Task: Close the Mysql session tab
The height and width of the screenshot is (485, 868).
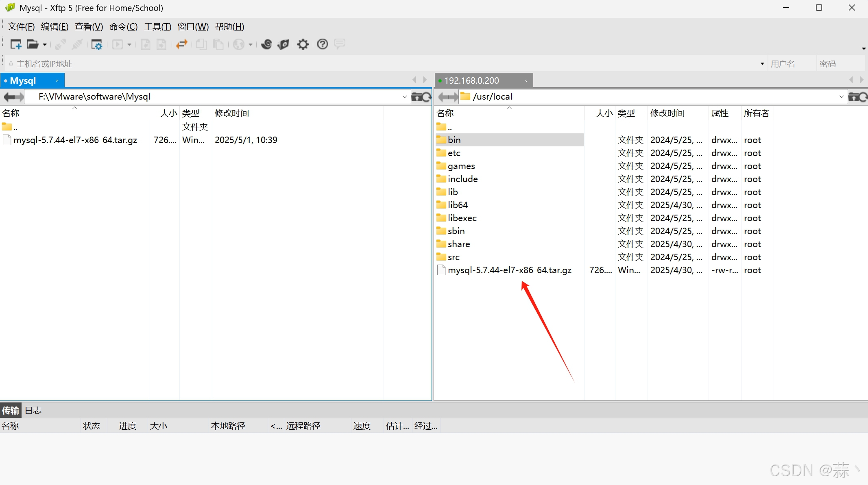Action: point(57,80)
